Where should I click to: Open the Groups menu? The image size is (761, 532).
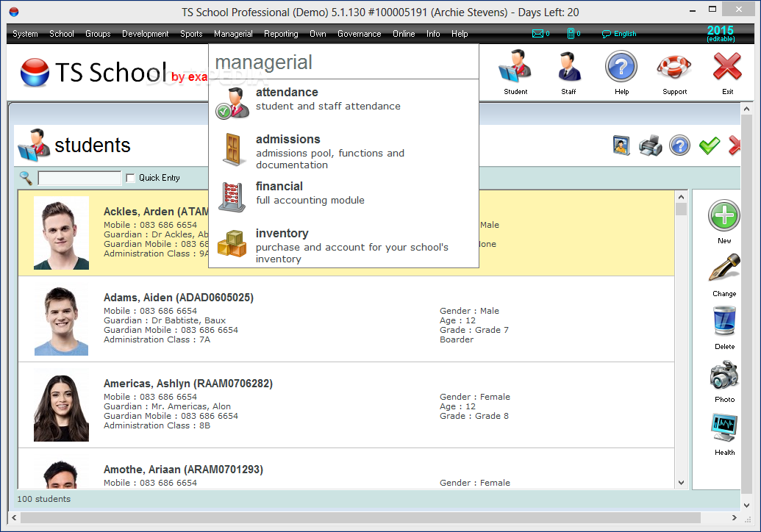98,34
